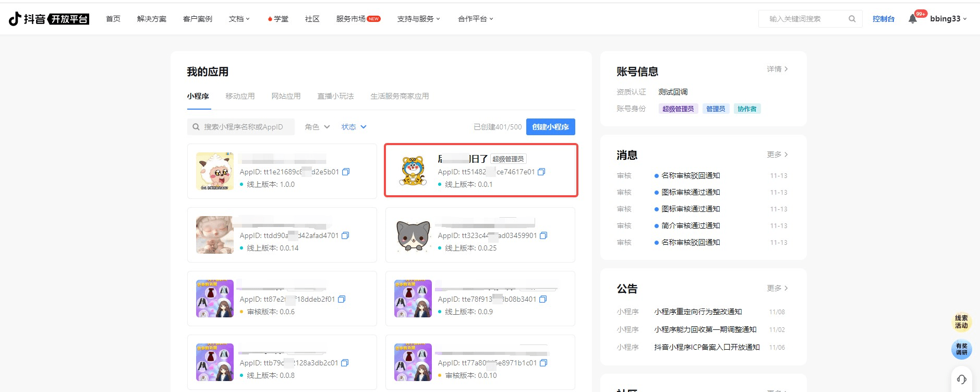Screen dimensions: 980x392
Task: Open the 控制台 link
Action: click(884, 19)
